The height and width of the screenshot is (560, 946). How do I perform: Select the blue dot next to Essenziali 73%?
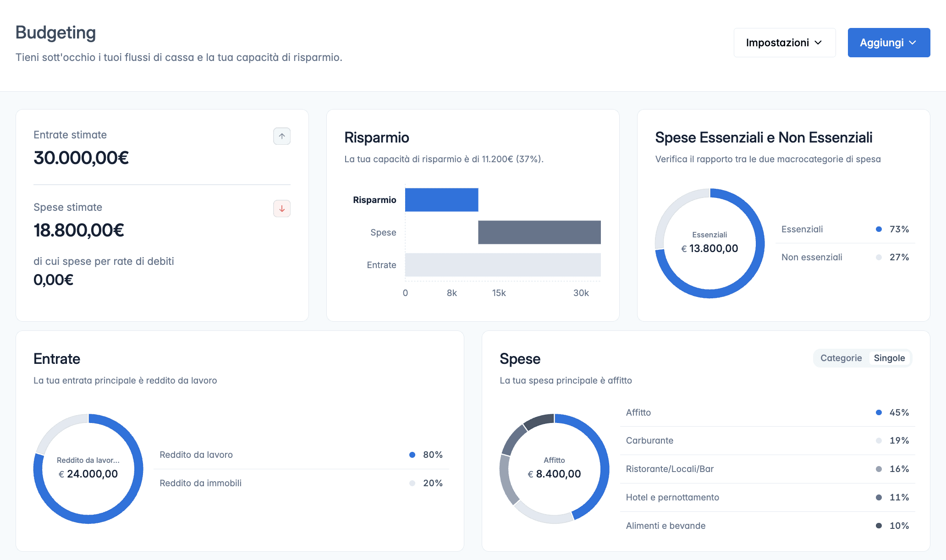tap(879, 229)
